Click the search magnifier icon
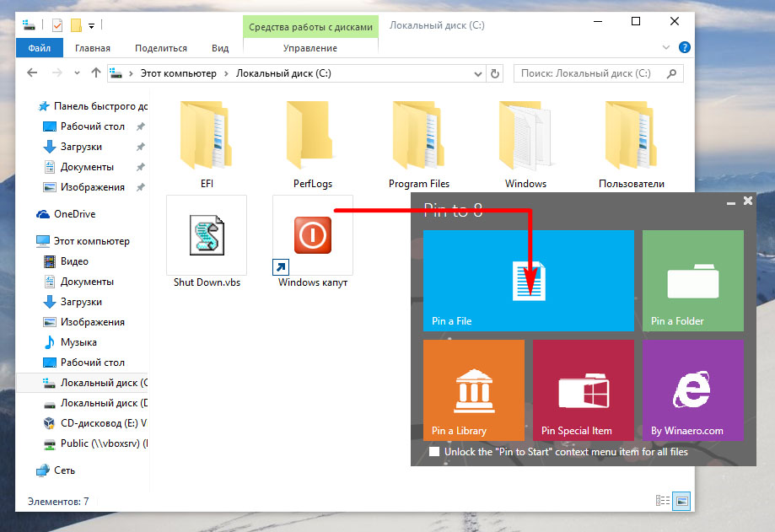Screen dimensions: 775x532 click(671, 73)
